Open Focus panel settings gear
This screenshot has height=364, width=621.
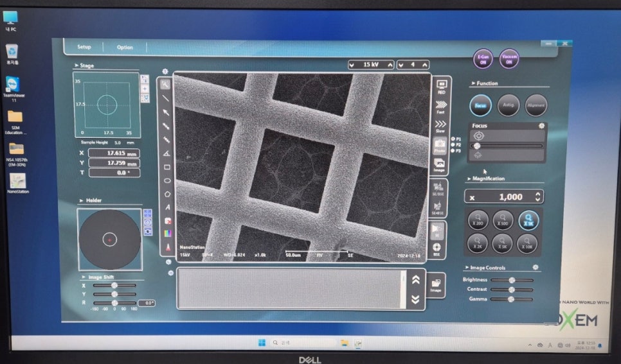point(541,125)
